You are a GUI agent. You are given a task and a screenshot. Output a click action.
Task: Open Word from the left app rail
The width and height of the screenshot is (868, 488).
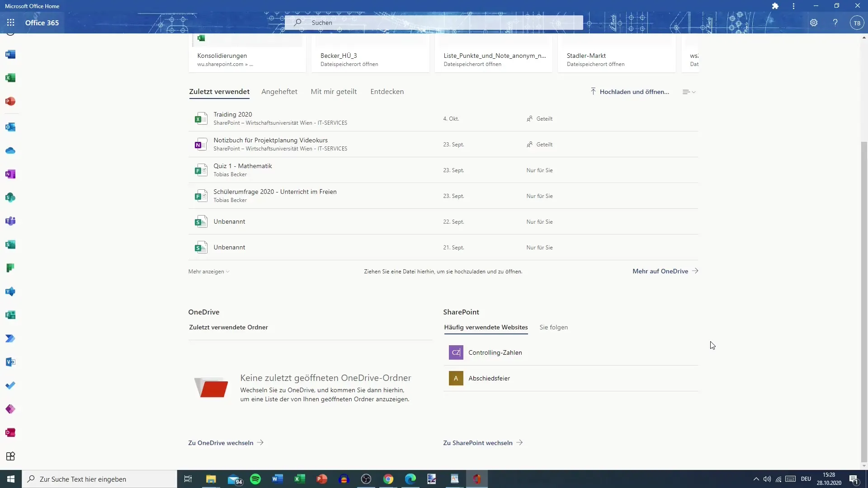click(10, 54)
